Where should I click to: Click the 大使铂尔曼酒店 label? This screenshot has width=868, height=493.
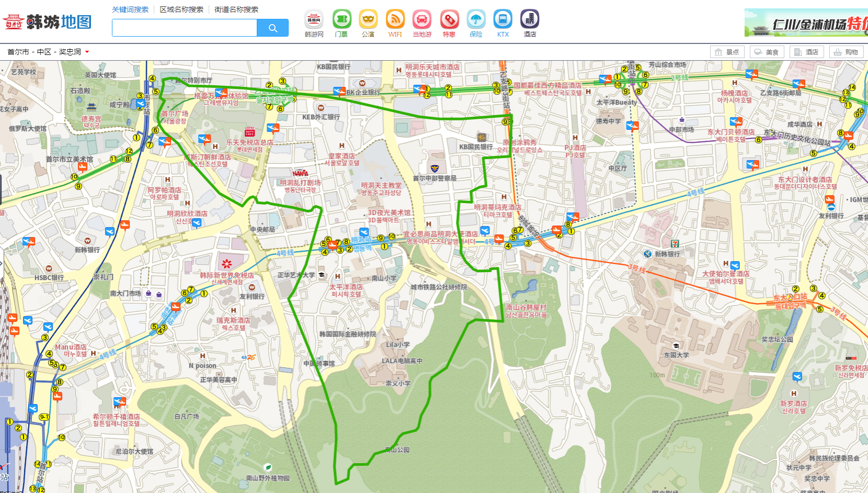coord(726,277)
